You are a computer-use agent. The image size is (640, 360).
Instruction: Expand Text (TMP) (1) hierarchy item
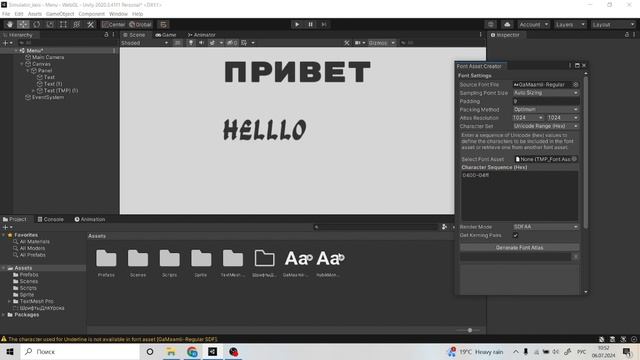34,91
